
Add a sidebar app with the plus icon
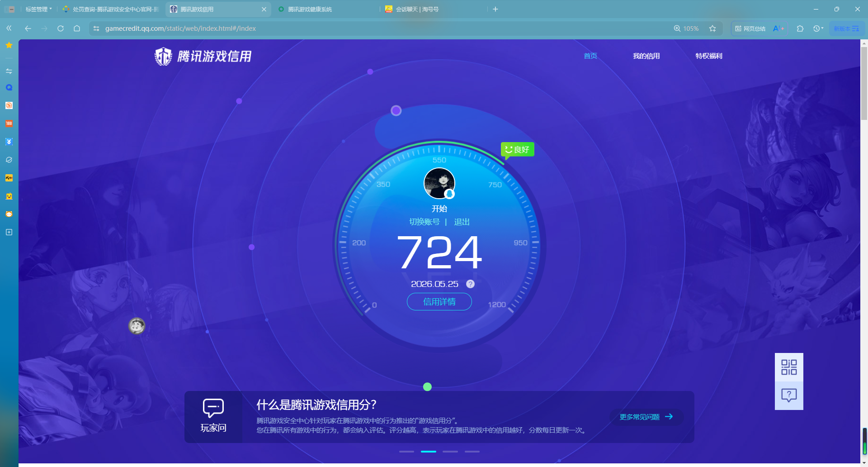[9, 232]
